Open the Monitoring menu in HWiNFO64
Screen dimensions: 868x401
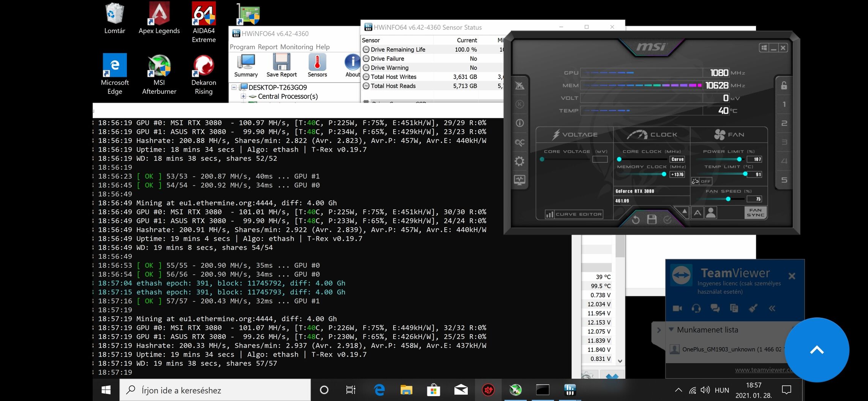point(297,47)
